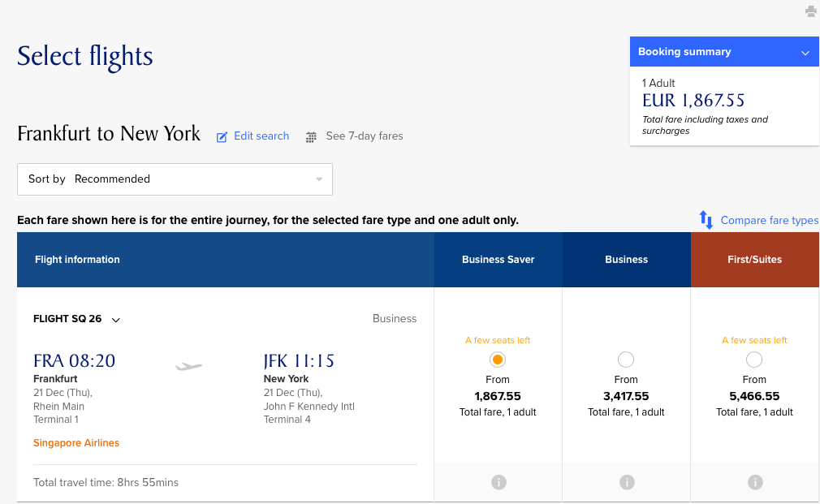Click the printer icon at top right
820x504 pixels.
(810, 11)
